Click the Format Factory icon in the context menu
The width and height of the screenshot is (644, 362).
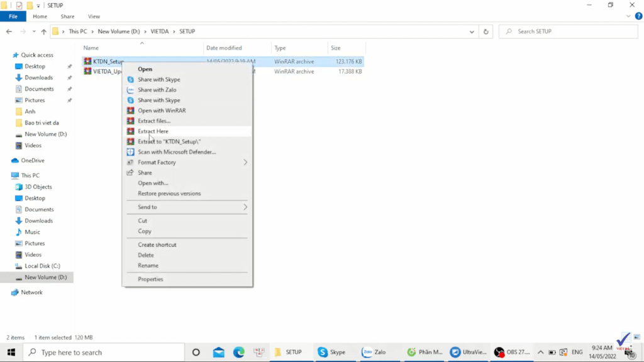coord(130,162)
